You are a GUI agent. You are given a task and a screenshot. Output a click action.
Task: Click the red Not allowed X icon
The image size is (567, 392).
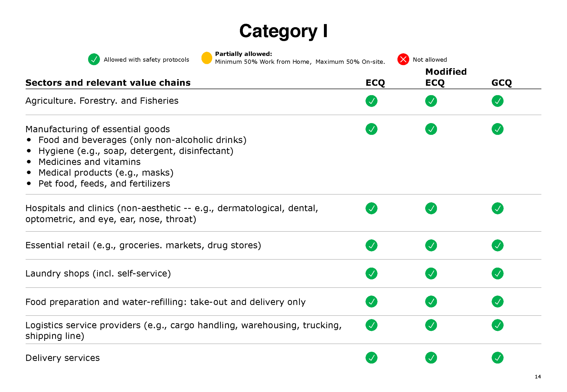(x=403, y=59)
